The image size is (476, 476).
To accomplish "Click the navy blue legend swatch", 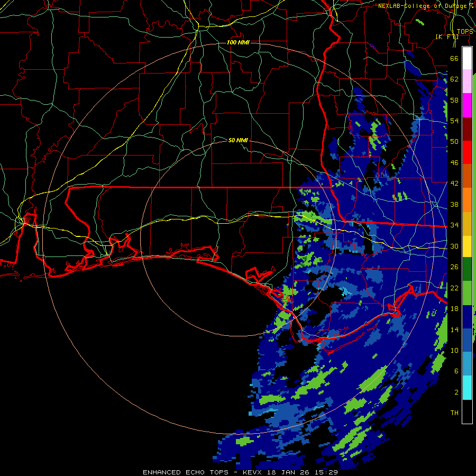I will click(x=467, y=317).
